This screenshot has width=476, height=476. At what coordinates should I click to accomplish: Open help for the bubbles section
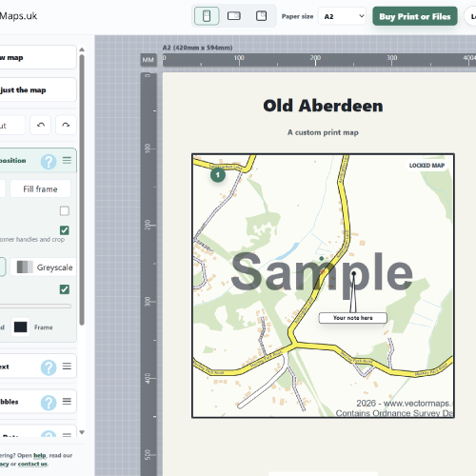click(49, 403)
